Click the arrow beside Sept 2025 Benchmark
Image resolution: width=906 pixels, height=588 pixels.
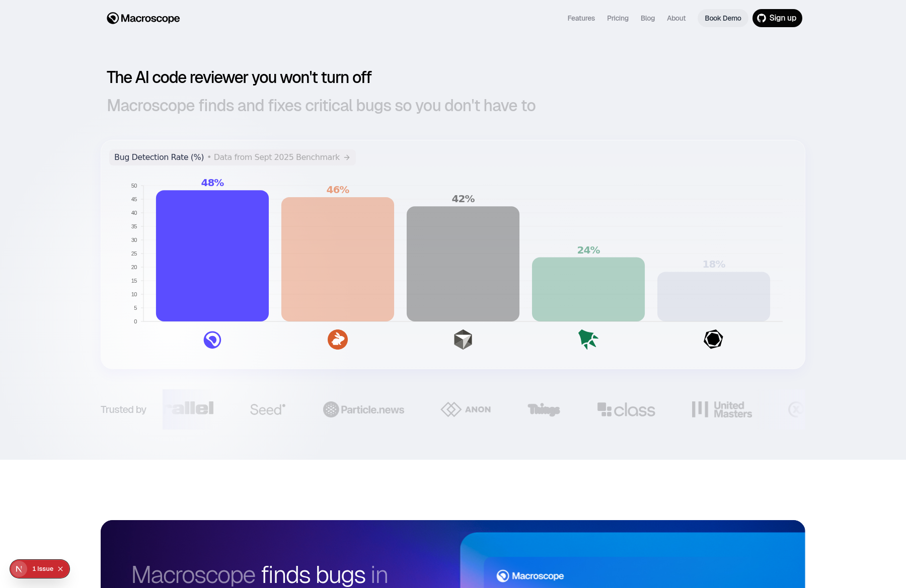pyautogui.click(x=347, y=157)
